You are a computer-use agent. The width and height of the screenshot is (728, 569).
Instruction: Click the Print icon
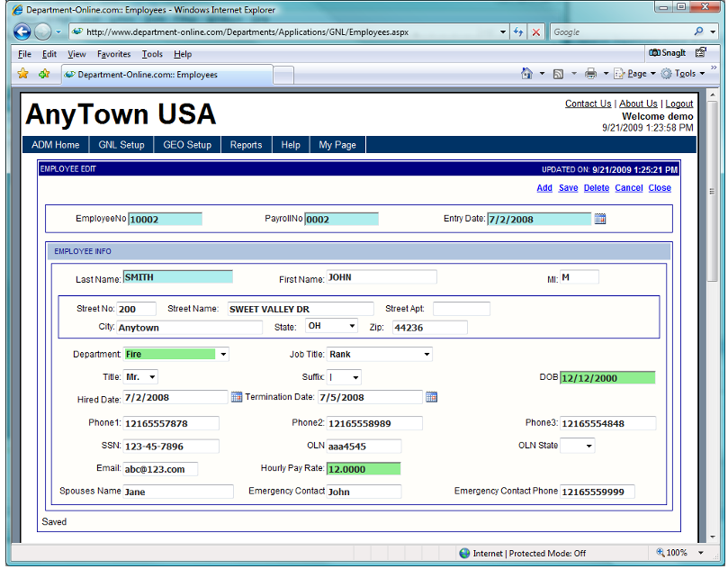[x=590, y=74]
